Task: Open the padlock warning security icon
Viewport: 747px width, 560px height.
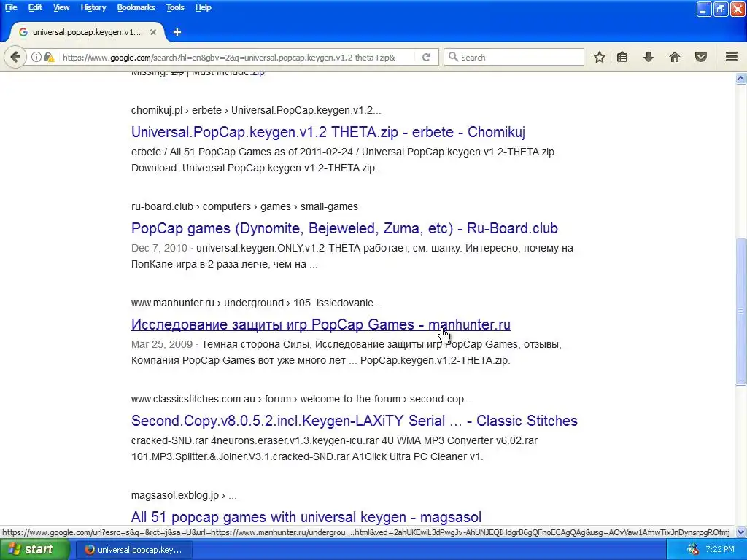Action: (x=49, y=57)
